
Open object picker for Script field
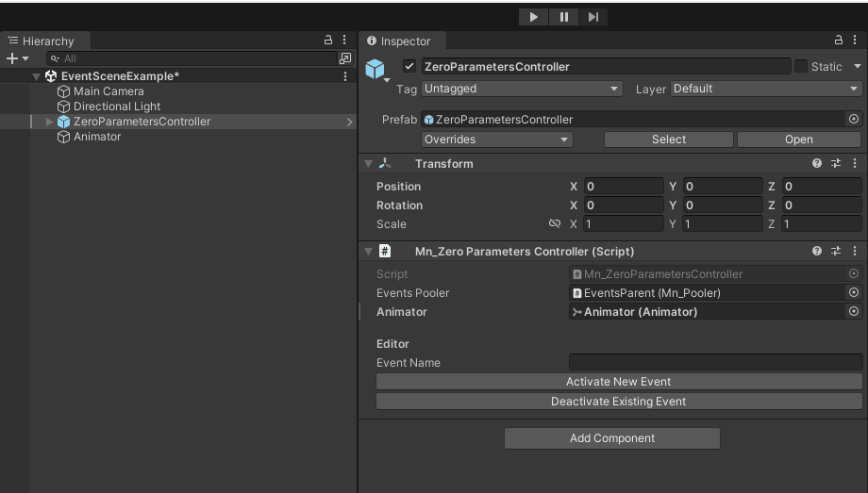(854, 274)
